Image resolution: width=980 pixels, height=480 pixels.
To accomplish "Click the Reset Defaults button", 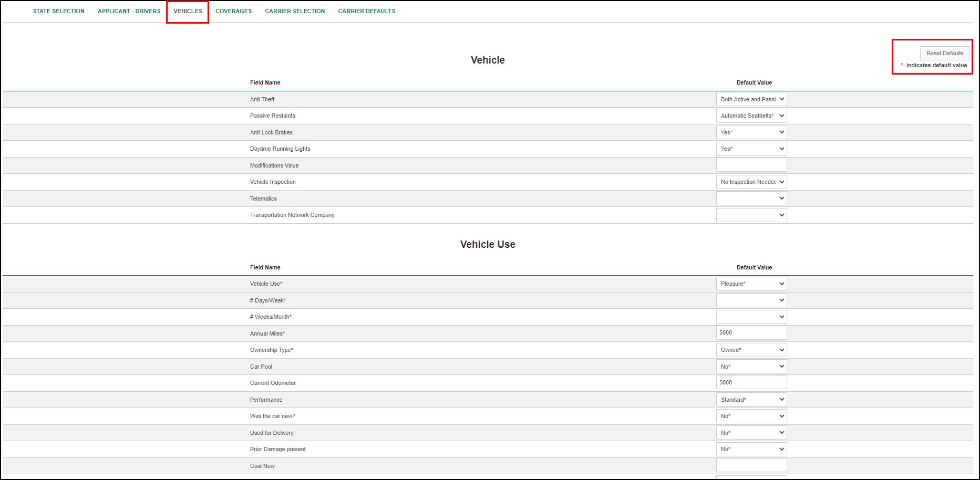I will [945, 53].
